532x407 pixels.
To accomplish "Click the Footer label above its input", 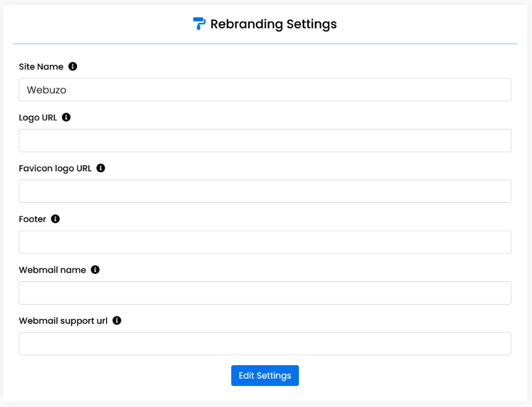I will point(32,219).
